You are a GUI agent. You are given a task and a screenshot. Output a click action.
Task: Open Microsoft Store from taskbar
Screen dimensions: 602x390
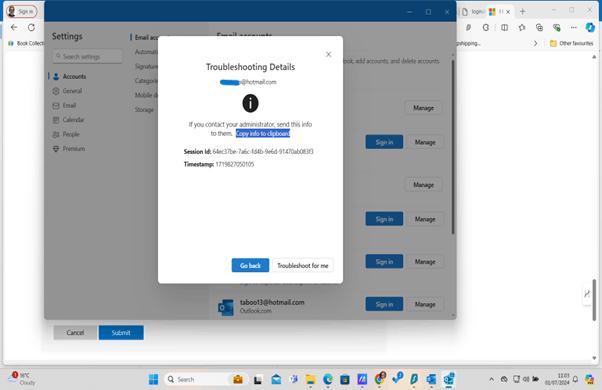click(x=345, y=379)
